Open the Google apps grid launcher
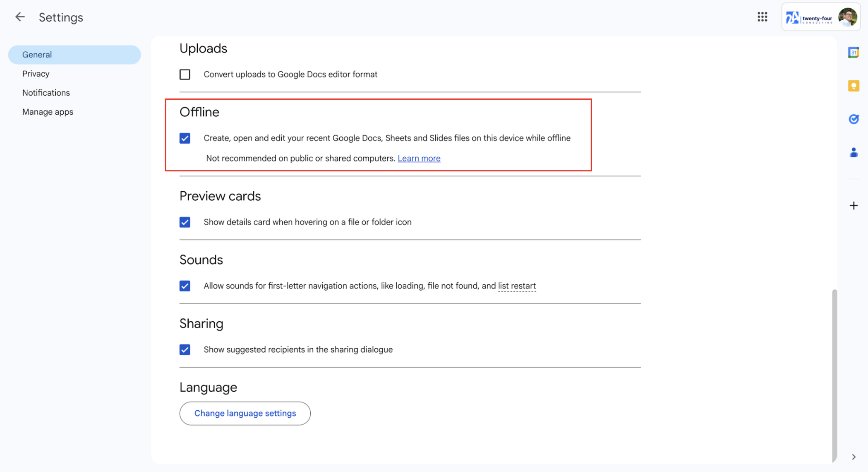Viewport: 868px width, 472px height. coord(762,17)
